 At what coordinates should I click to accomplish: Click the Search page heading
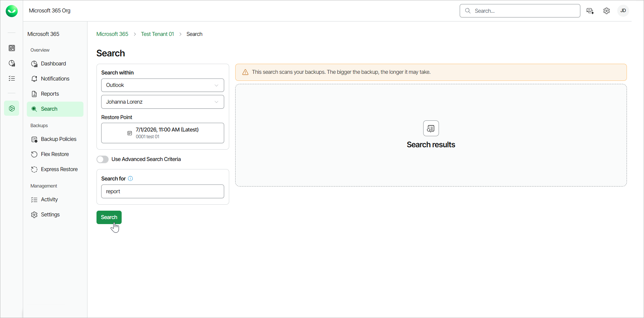(x=111, y=53)
